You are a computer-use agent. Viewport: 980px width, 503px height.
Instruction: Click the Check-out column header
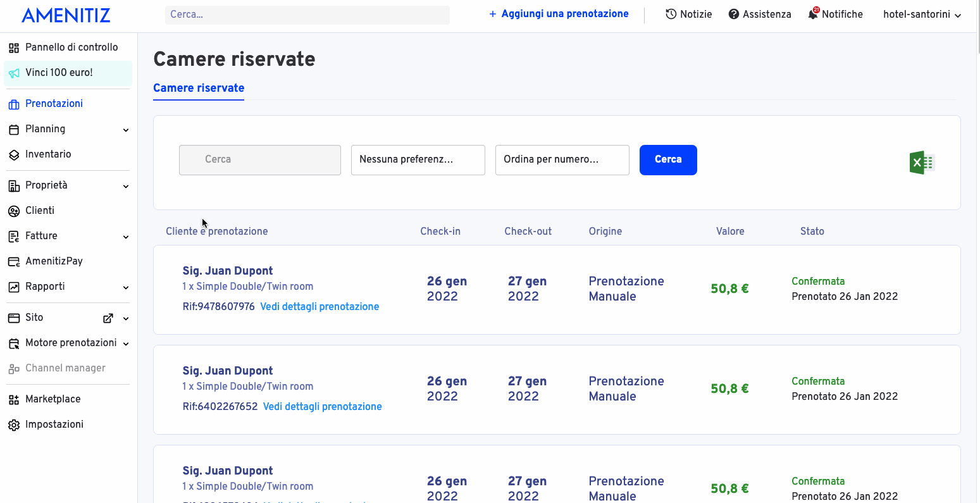point(528,232)
